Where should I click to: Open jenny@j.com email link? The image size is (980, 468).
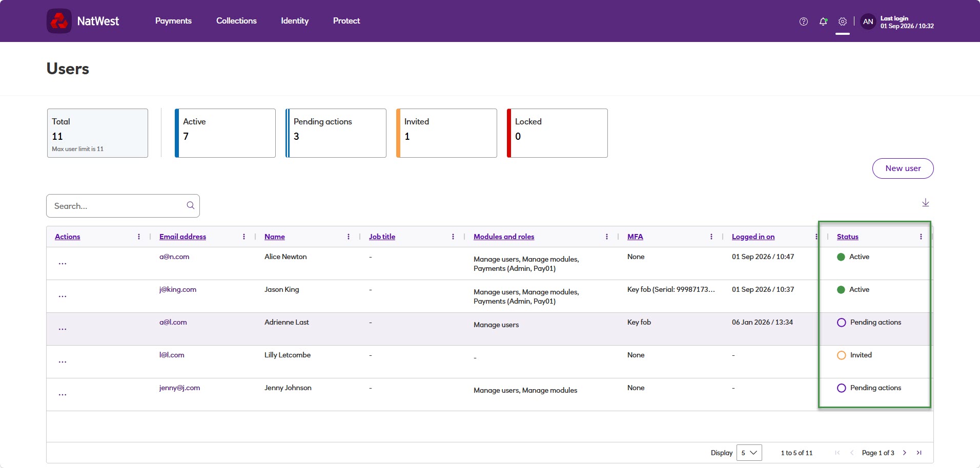click(x=179, y=388)
